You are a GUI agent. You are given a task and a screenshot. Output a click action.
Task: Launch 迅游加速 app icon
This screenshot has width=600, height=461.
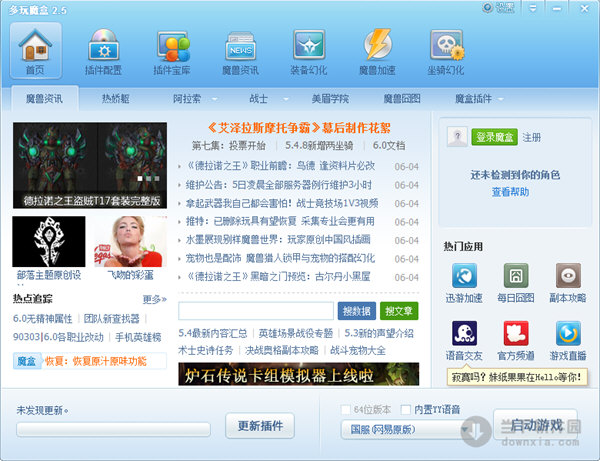point(464,275)
